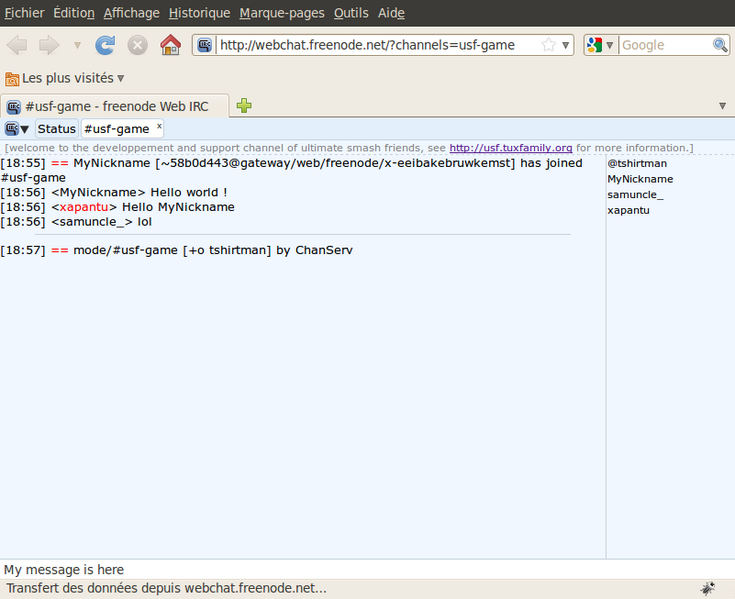The width and height of the screenshot is (735, 599).
Task: Open a new tab with the plus icon
Action: click(x=244, y=105)
